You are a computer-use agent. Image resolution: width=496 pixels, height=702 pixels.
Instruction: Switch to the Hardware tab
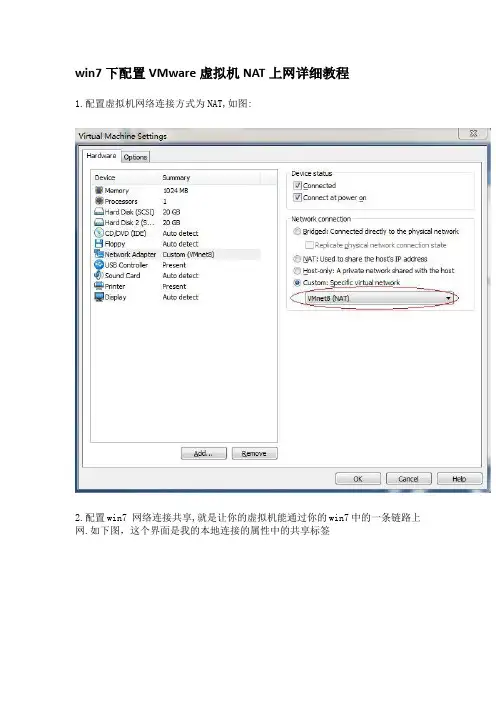tap(102, 156)
